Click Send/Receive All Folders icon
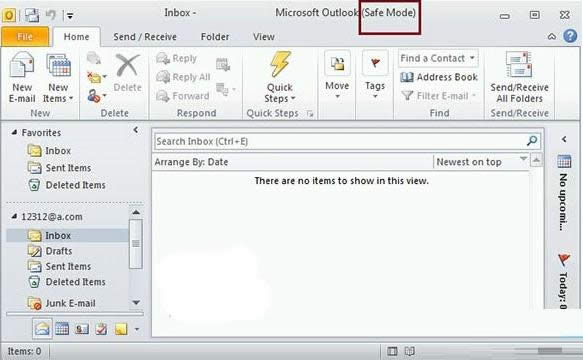 (519, 77)
